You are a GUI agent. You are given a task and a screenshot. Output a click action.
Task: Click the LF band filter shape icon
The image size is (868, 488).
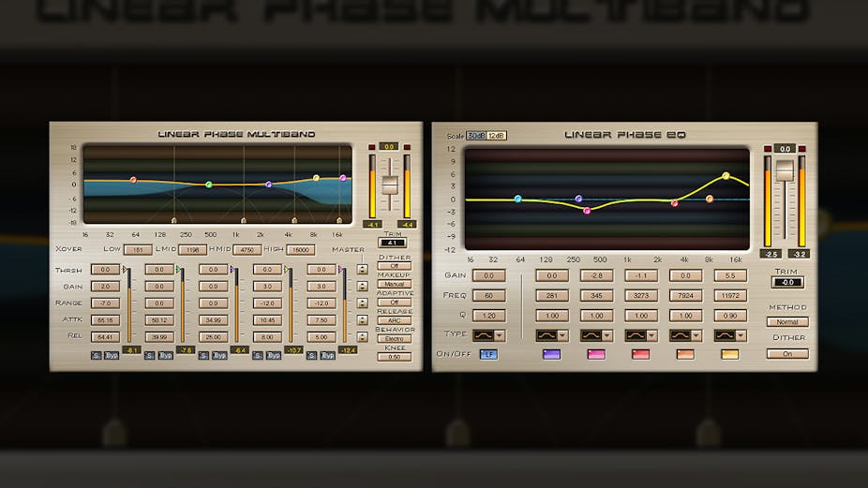coord(484,334)
